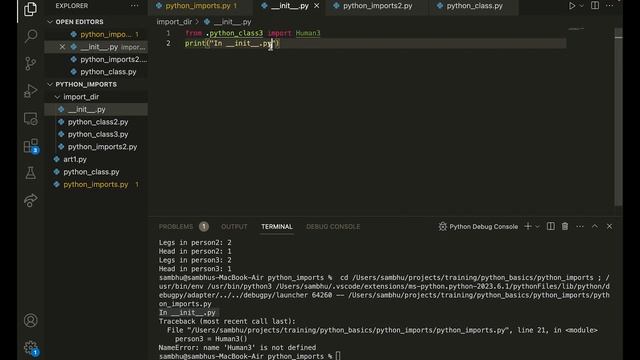Select the Terminal panel tab
Image resolution: width=640 pixels, height=360 pixels.
(x=277, y=227)
